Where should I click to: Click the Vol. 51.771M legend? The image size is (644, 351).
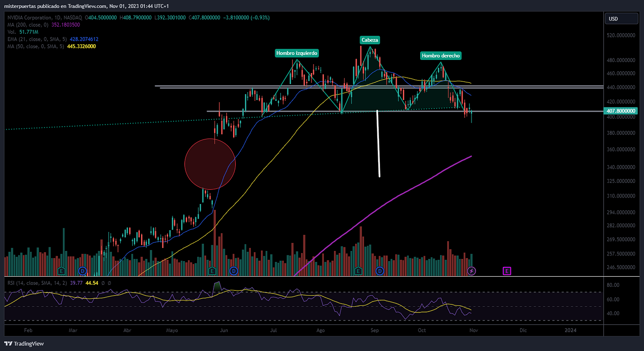(22, 32)
